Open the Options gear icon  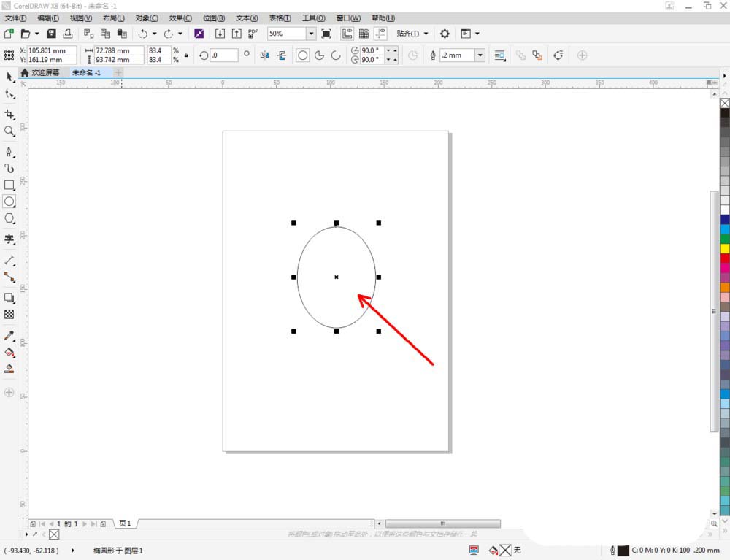445,34
